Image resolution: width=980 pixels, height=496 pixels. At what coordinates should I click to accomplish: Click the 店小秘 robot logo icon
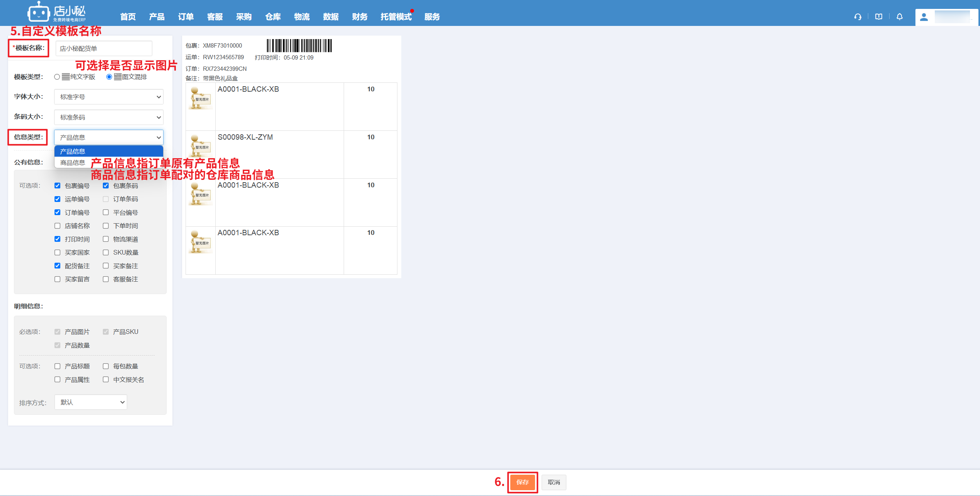[38, 13]
